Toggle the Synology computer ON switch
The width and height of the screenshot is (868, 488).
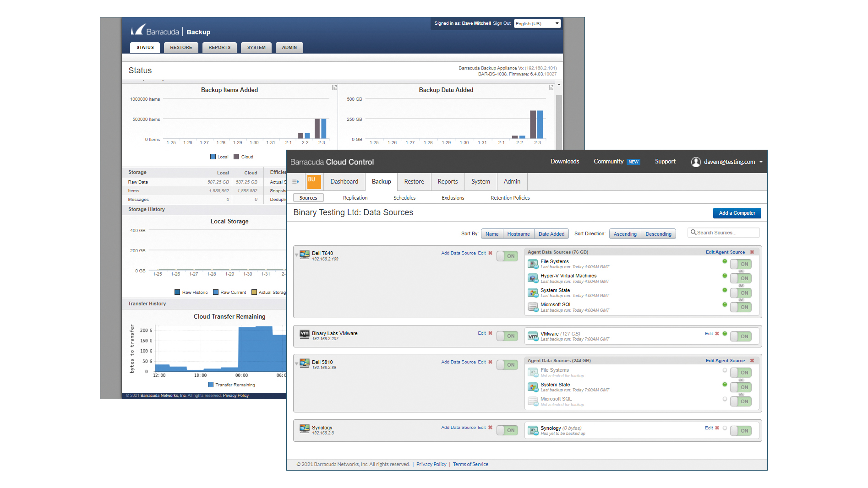pos(507,430)
